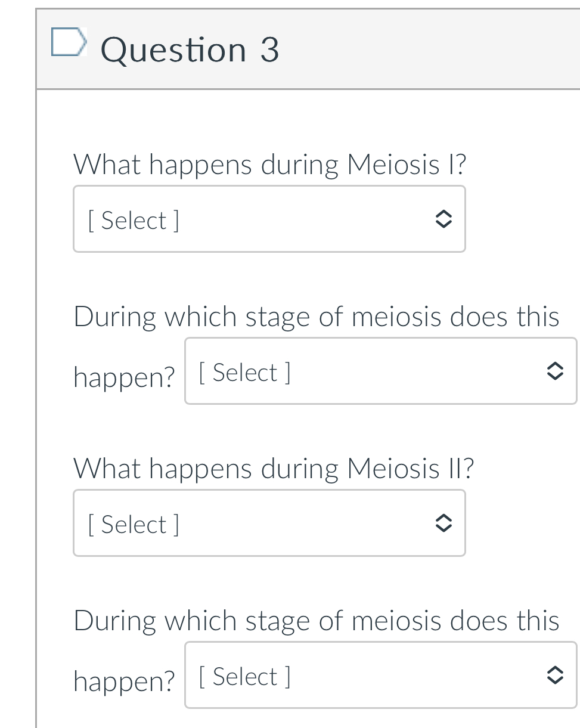Click the up-down arrow in the Meiosis II dropdown
This screenshot has height=728, width=580.
442,524
